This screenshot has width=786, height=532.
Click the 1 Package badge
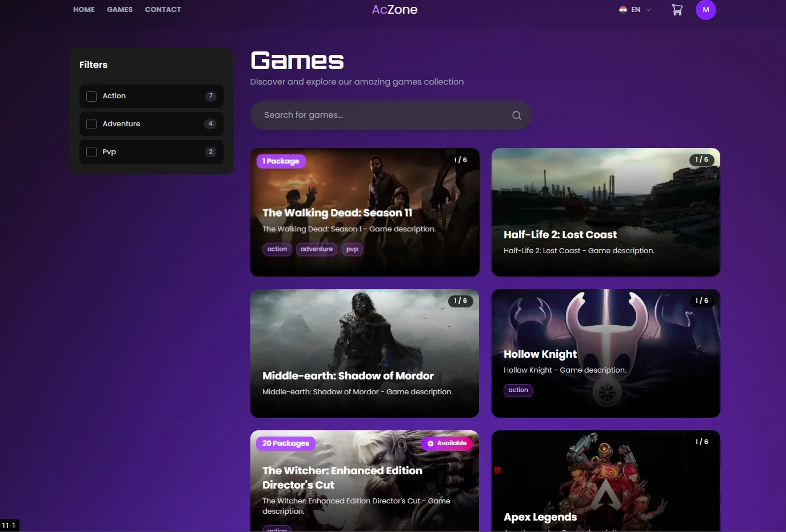(281, 161)
